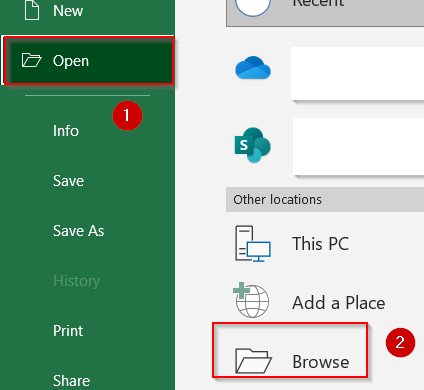
Task: Click the Add a Place globe icon
Action: [x=251, y=300]
